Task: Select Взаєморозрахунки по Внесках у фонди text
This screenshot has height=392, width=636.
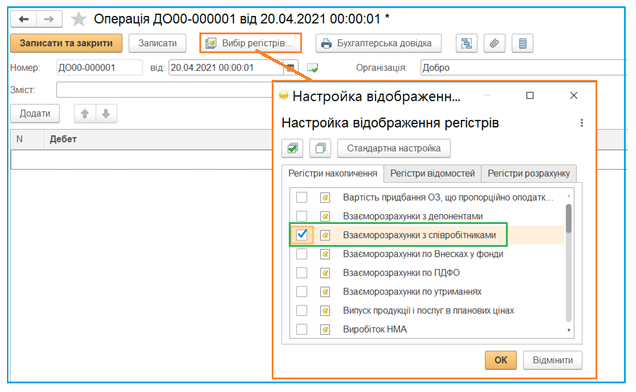Action: pos(423,254)
